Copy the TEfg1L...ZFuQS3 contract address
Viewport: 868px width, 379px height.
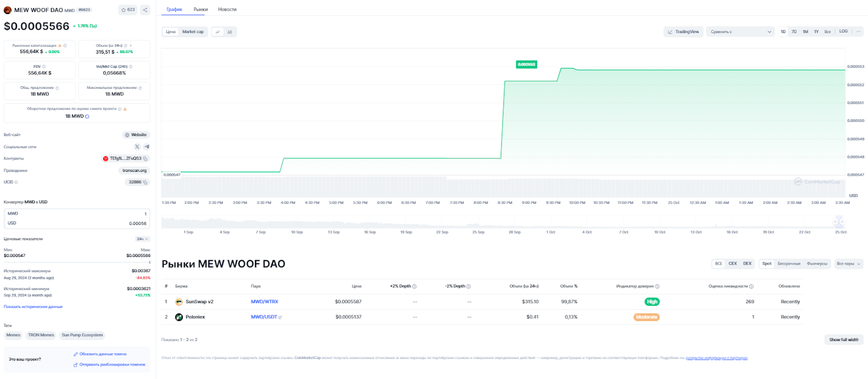[145, 159]
